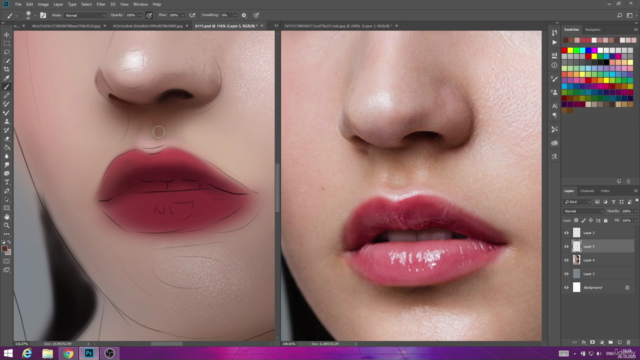Open the layer filter Kind dropdown
The width and height of the screenshot is (640, 360).
[x=577, y=202]
